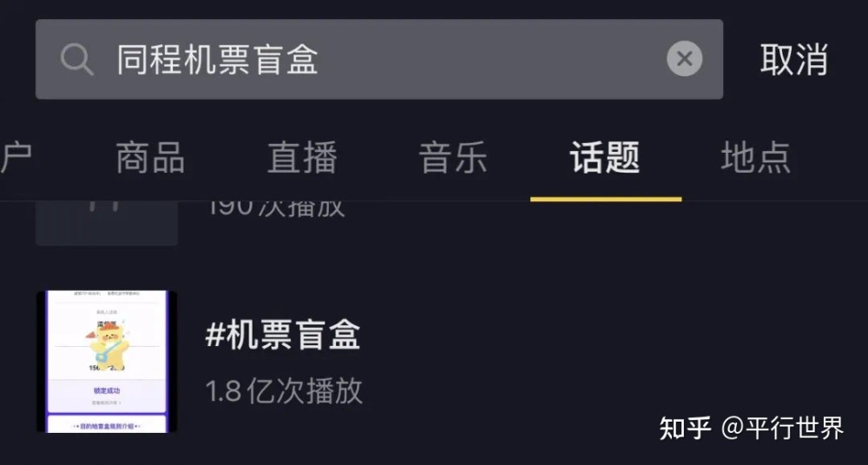Screen dimensions: 868x465
Task: Tap the @平行世界 watermark username
Action: coord(782,428)
